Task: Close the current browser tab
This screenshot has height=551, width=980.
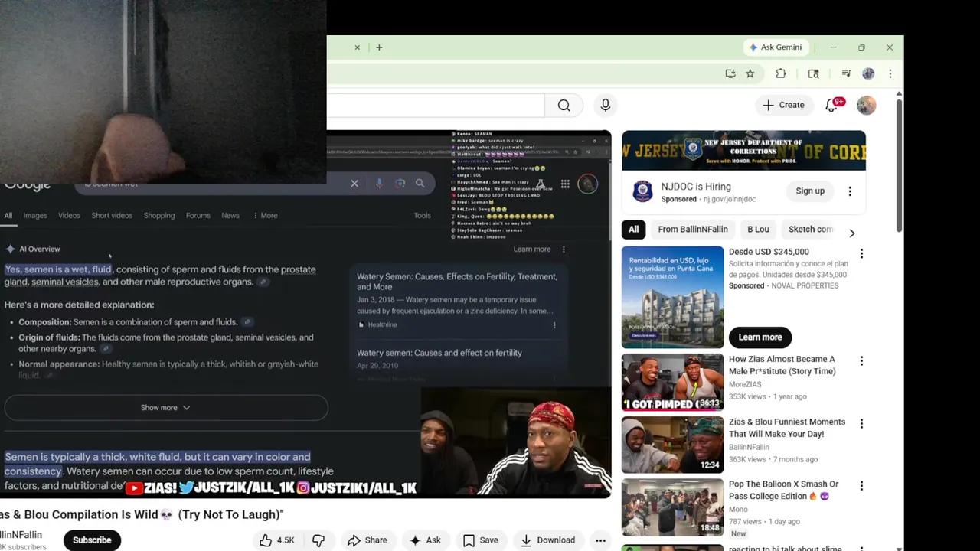Action: (357, 47)
